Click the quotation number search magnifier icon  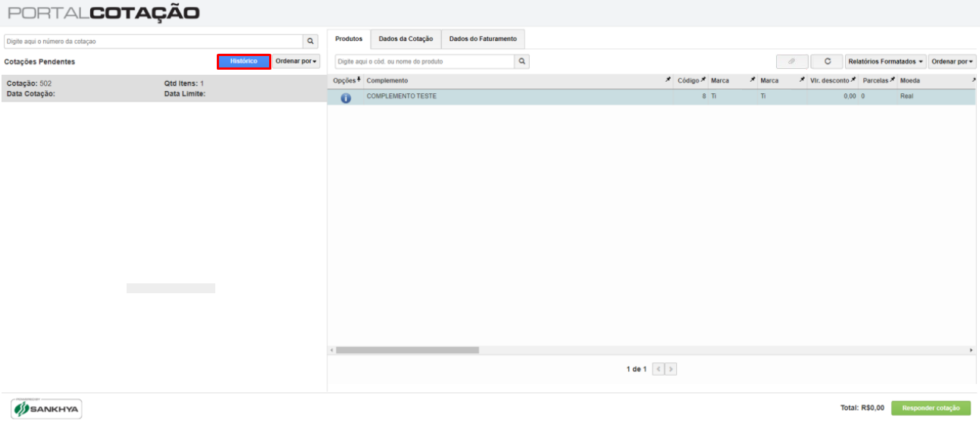tap(311, 41)
